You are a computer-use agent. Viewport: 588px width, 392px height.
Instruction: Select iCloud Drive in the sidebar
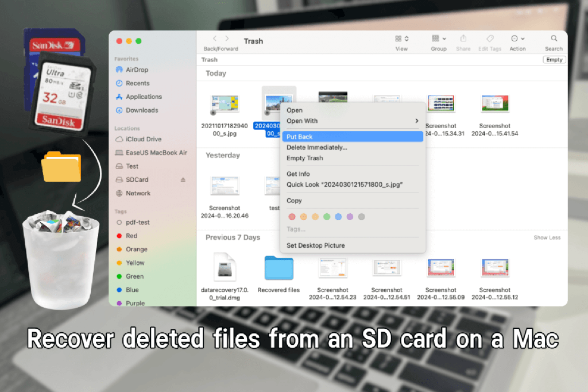pos(143,139)
